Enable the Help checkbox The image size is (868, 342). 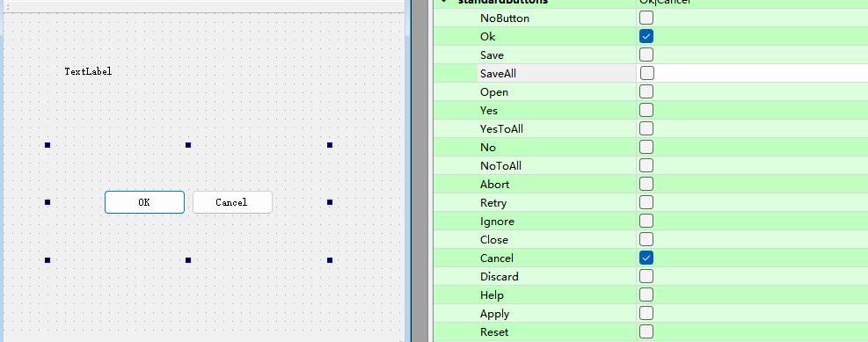point(646,295)
